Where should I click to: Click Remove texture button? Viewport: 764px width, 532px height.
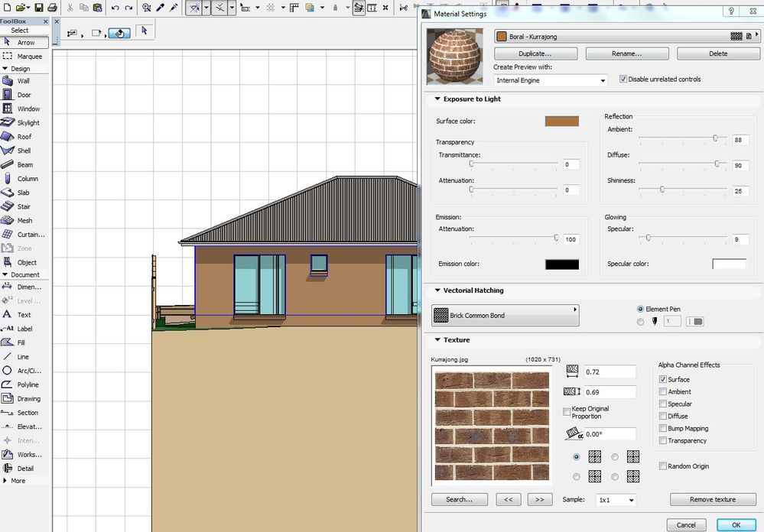[713, 500]
